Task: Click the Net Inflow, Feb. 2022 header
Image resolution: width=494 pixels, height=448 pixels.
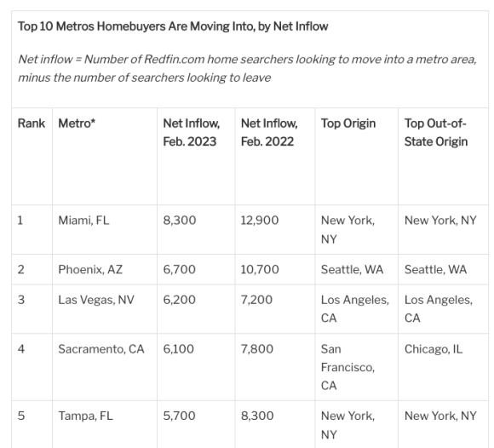Action: pyautogui.click(x=269, y=132)
